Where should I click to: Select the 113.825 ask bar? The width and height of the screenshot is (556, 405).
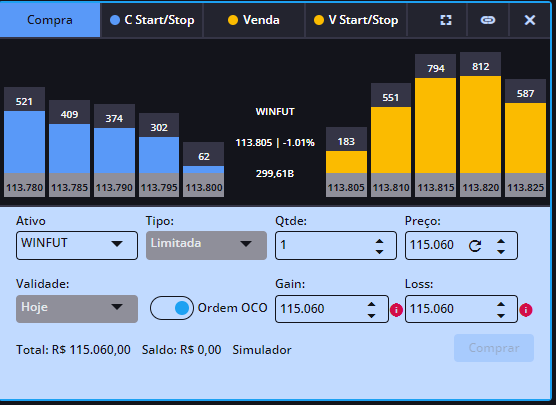pyautogui.click(x=526, y=138)
